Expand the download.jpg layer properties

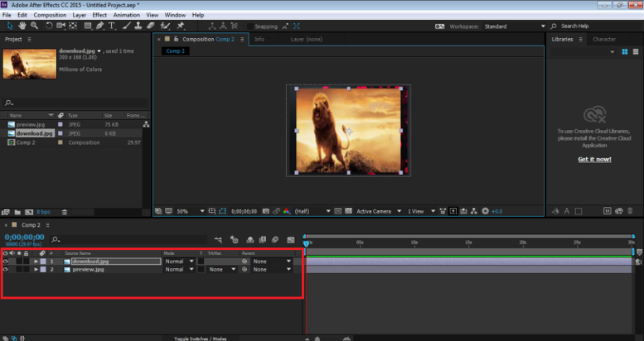coord(36,261)
